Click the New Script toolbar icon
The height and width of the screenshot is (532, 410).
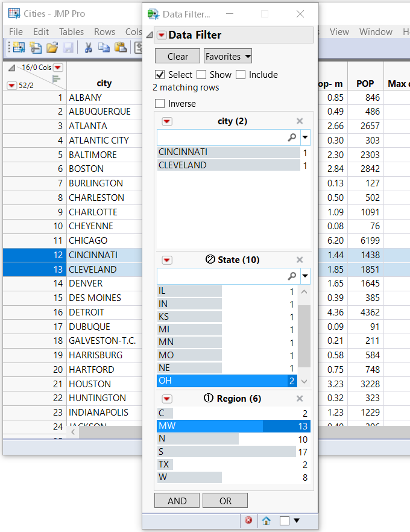[36, 48]
